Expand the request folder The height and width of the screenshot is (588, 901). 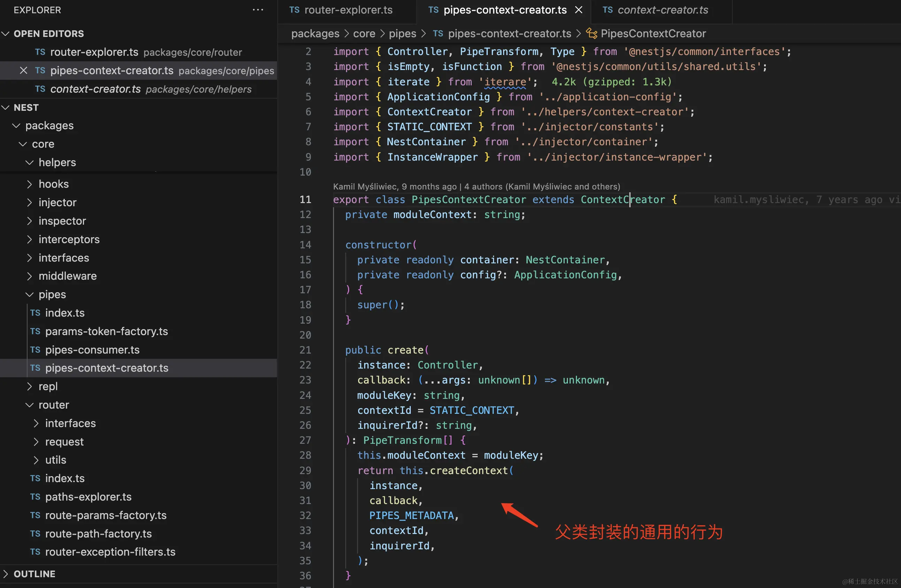(36, 442)
